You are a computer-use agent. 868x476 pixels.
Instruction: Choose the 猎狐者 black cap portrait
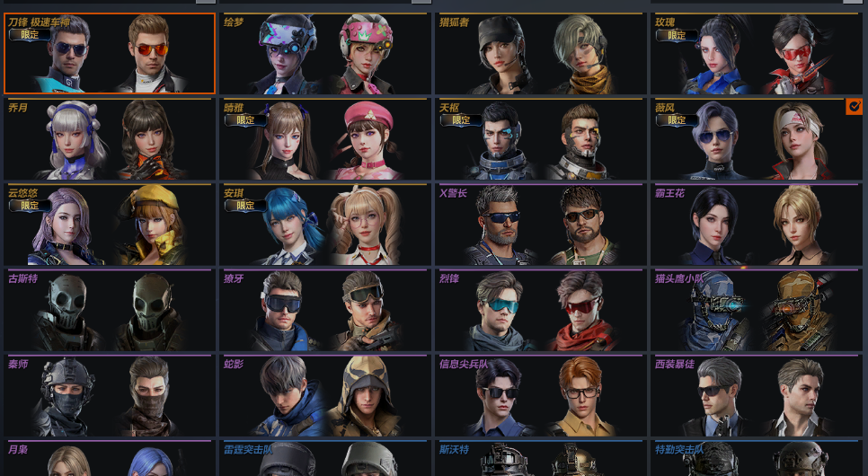click(x=502, y=54)
